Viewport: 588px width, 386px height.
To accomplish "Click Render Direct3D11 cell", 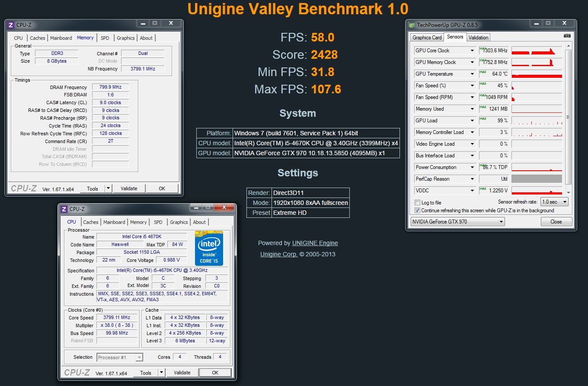I will [x=310, y=193].
